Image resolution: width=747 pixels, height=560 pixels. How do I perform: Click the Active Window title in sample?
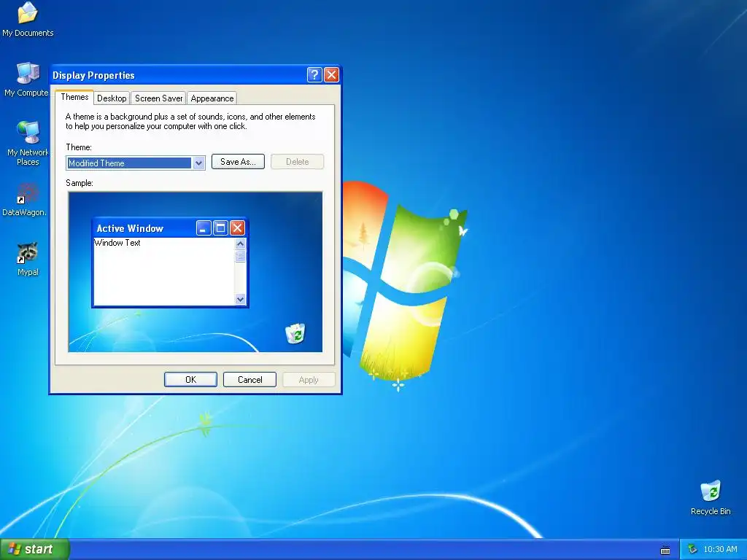point(130,228)
